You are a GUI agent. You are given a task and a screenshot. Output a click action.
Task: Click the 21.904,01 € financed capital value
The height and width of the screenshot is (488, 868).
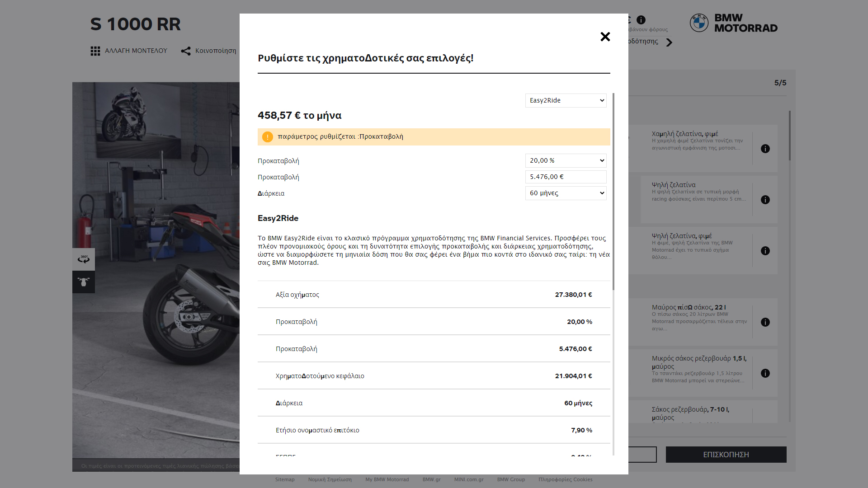click(574, 376)
